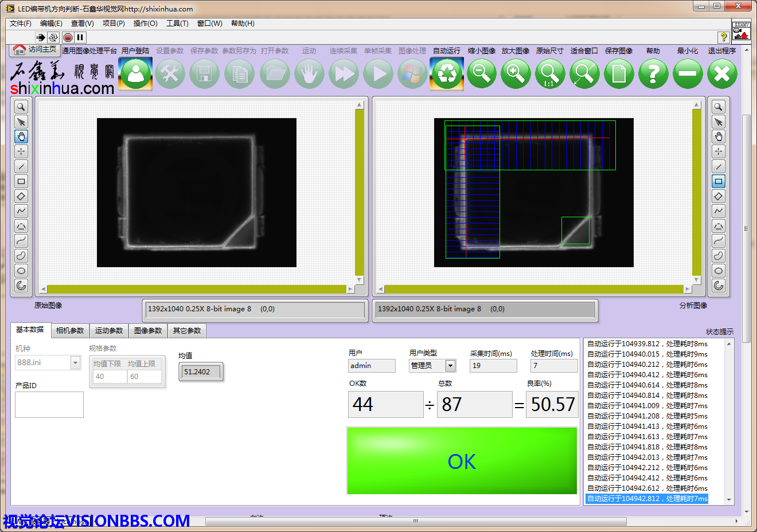Click the auto-run (自动运行) recycle icon
The width and height of the screenshot is (757, 532).
[x=447, y=74]
